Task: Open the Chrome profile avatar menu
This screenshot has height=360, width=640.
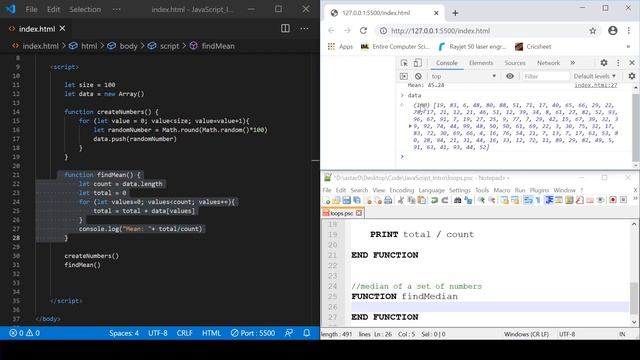Action: tap(613, 31)
